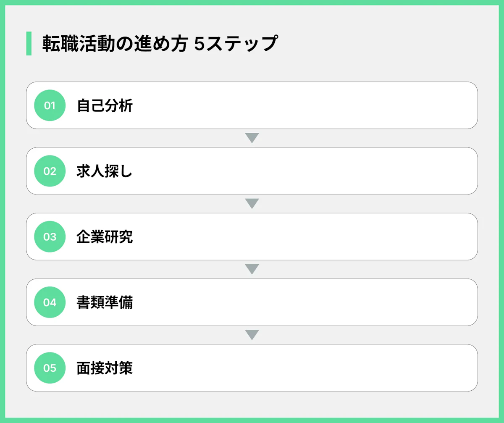The height and width of the screenshot is (423, 504).
Task: Select the 自己分析 step label
Action: click(x=105, y=105)
